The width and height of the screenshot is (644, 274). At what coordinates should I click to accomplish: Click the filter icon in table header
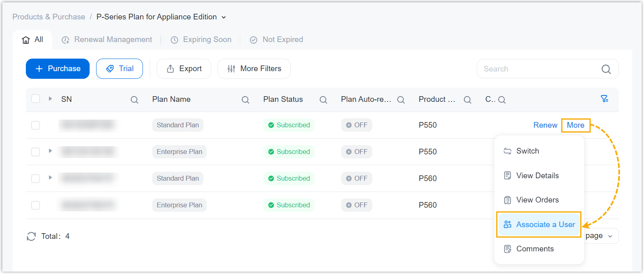[x=604, y=99]
